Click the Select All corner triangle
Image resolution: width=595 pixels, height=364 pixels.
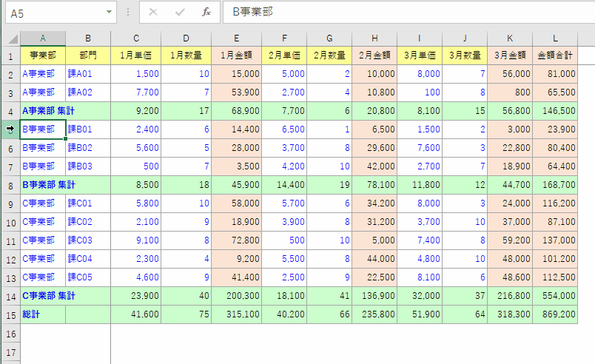pos(13,38)
